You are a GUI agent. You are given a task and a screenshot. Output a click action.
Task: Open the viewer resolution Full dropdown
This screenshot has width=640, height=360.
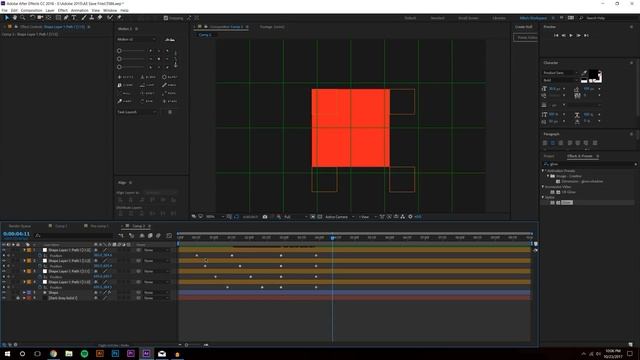[296, 217]
